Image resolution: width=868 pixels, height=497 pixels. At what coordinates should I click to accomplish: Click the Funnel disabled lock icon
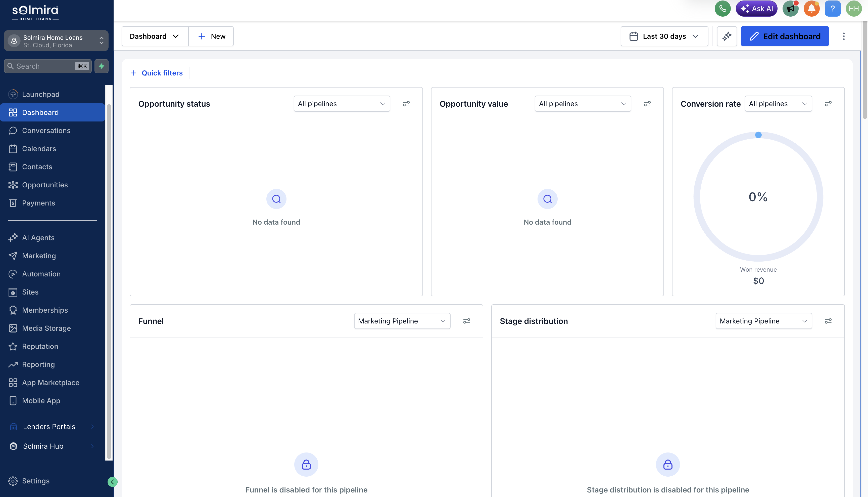click(306, 465)
